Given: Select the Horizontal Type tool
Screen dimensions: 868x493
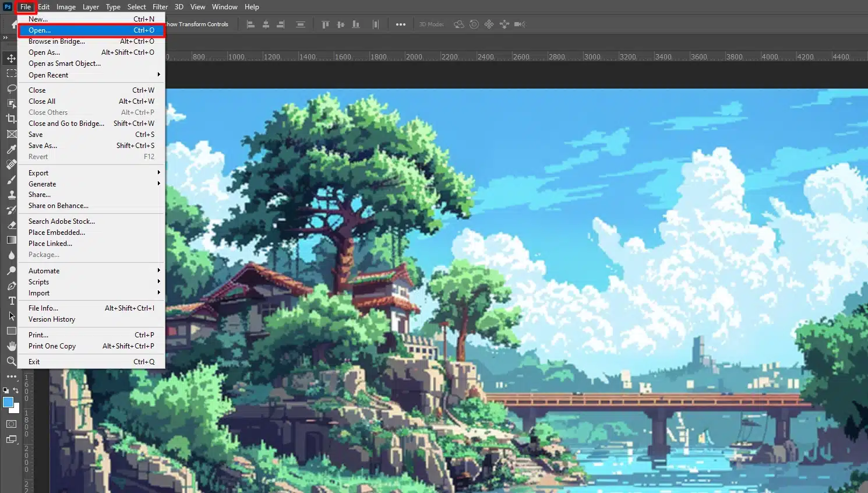Looking at the screenshot, I should click(11, 301).
